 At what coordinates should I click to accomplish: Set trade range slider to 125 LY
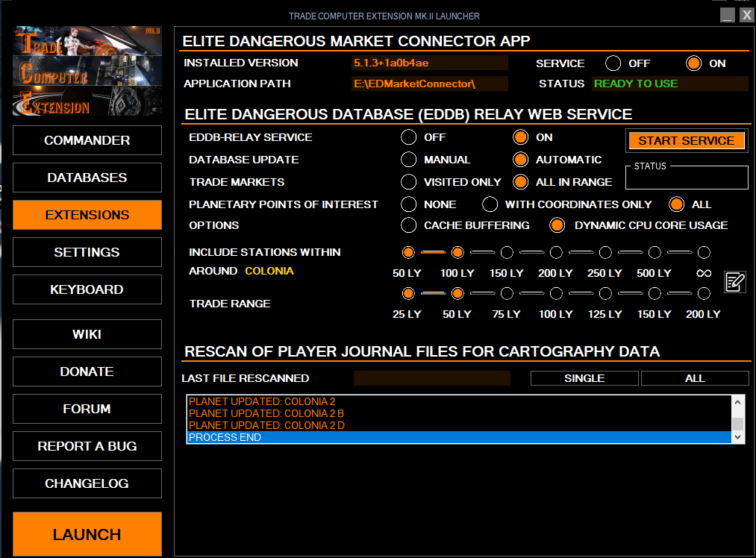click(x=605, y=293)
